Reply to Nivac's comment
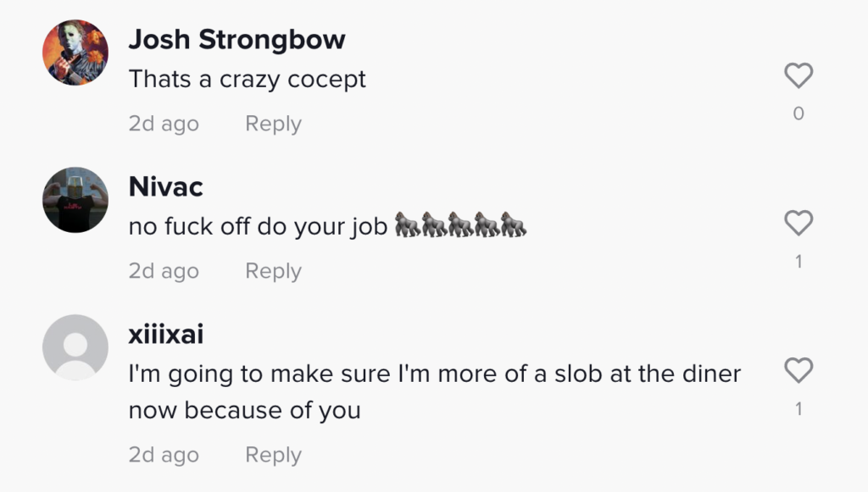The height and width of the screenshot is (492, 868). click(x=273, y=271)
